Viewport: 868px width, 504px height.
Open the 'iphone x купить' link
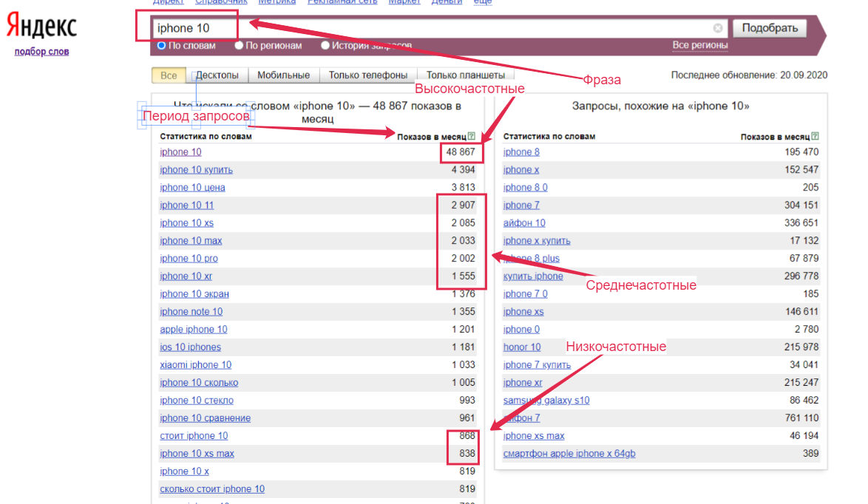537,241
